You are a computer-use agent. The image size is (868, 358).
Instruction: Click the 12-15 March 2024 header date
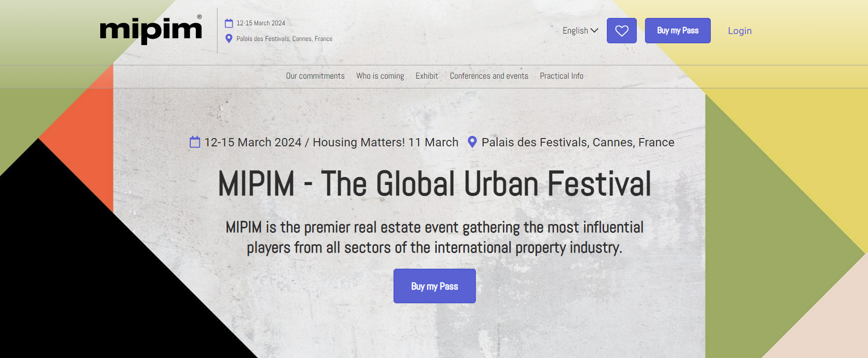pyautogui.click(x=261, y=23)
